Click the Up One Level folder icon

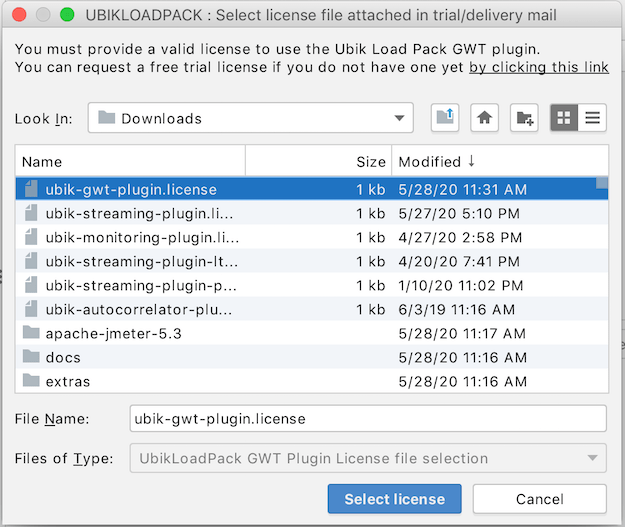445,118
